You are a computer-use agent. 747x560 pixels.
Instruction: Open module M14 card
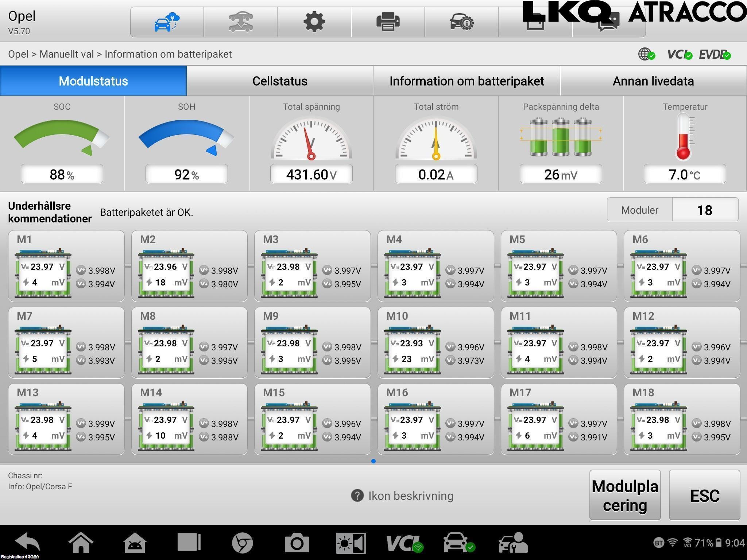tap(189, 419)
